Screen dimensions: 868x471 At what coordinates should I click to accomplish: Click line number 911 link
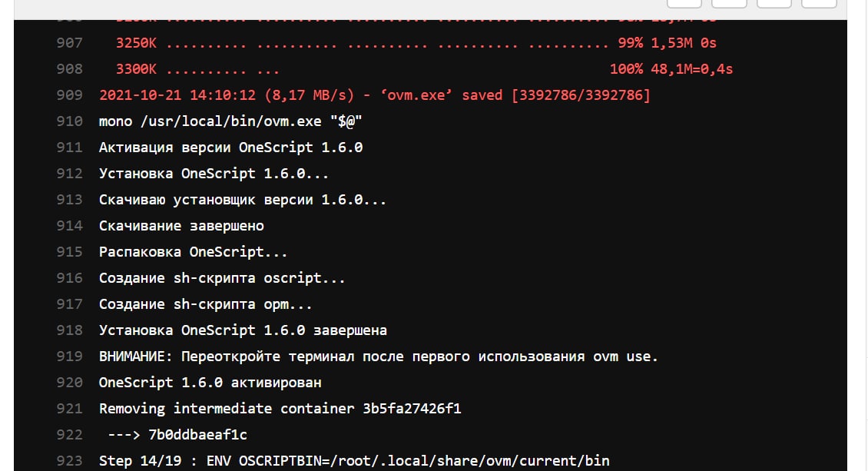69,148
